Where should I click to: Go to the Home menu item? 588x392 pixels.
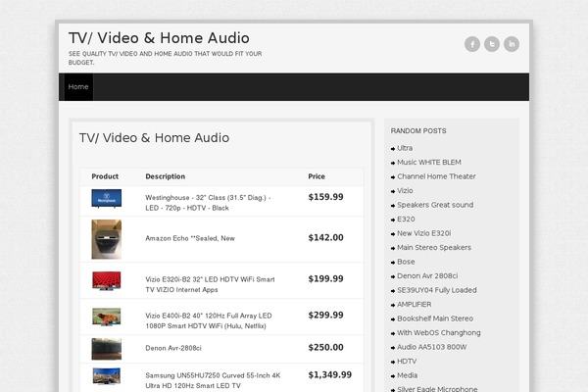(78, 86)
